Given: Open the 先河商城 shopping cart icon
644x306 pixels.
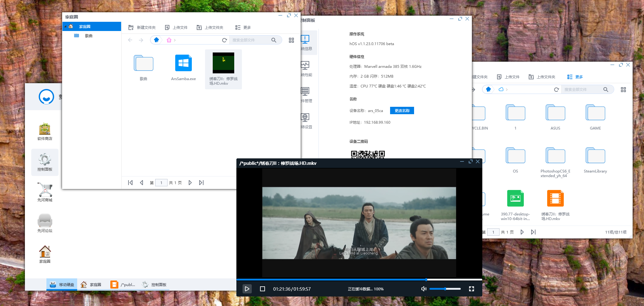Looking at the screenshot, I should tap(45, 192).
